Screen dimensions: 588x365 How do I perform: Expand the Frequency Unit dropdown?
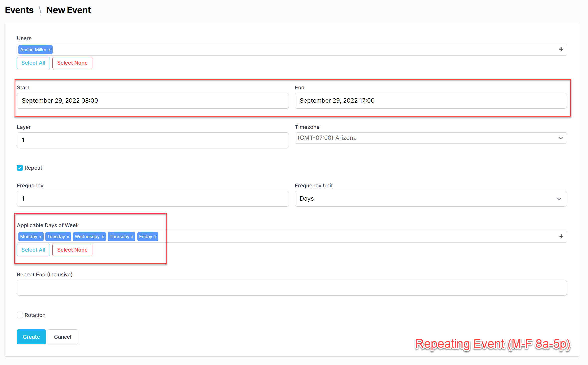430,199
